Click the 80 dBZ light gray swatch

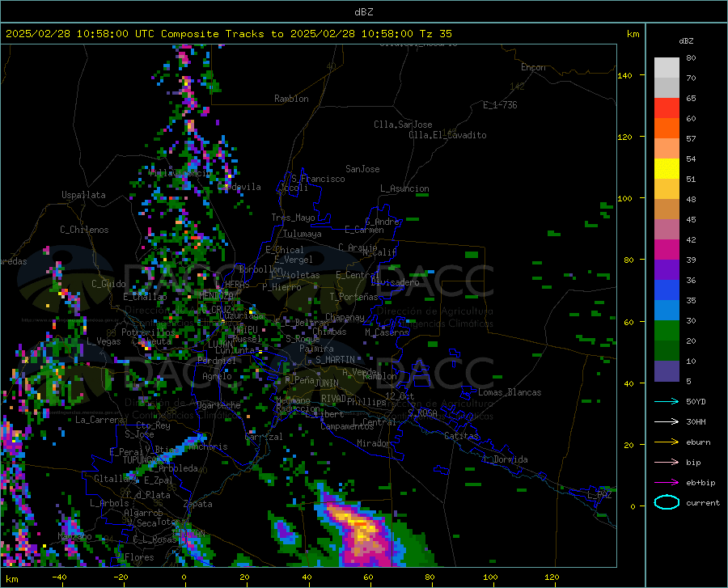(x=667, y=67)
